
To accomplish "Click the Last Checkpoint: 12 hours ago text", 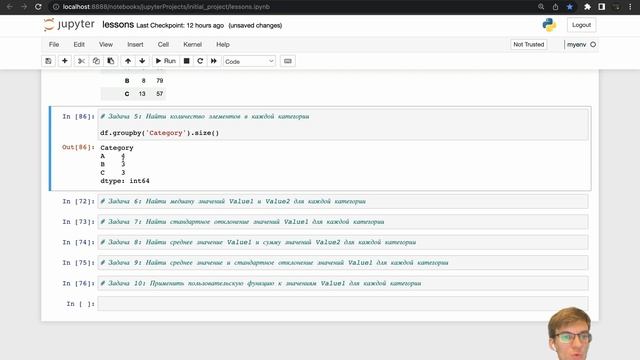I will pos(180,25).
